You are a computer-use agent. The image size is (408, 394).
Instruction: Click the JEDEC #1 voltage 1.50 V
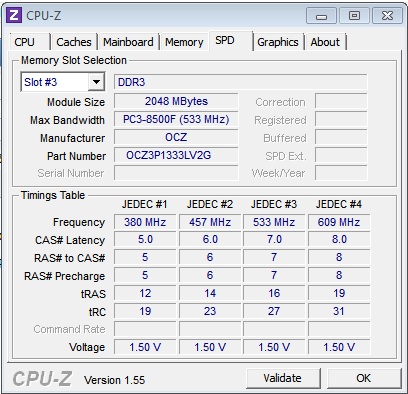point(145,347)
